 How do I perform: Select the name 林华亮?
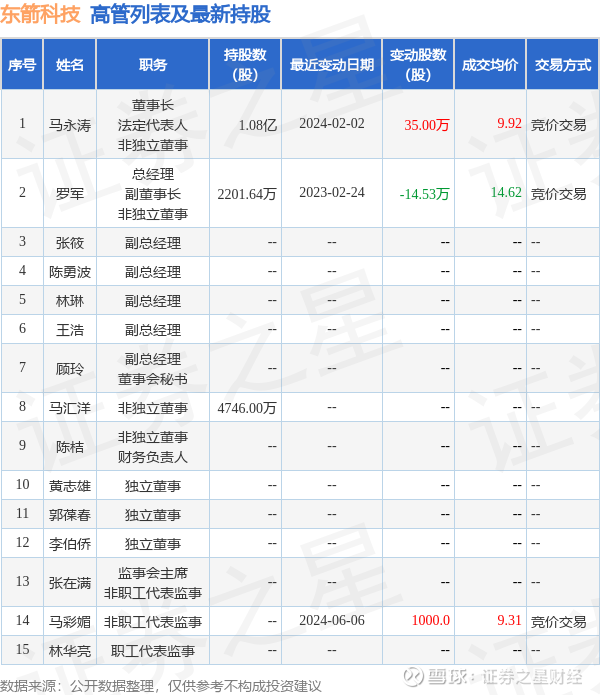pyautogui.click(x=70, y=651)
